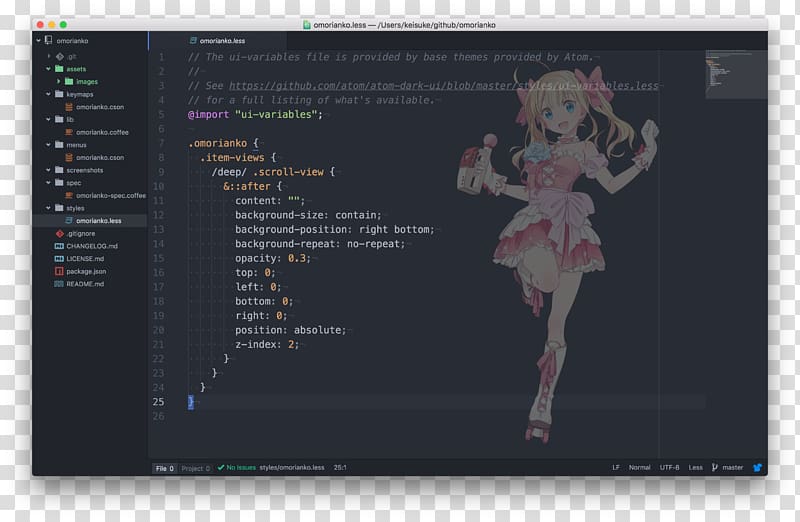
Task: Click the blue squirrel update icon
Action: 758,467
